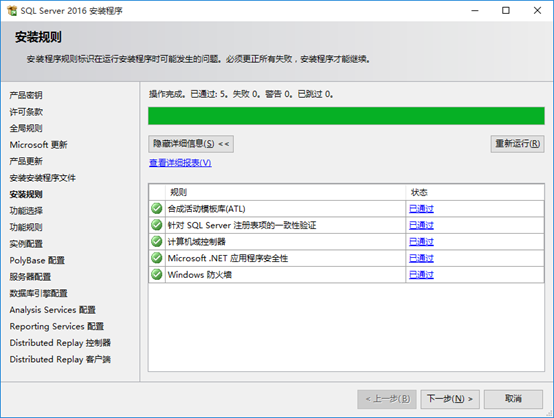Select 全局规则 step in sidebar
Image resolution: width=554 pixels, height=418 pixels.
[x=26, y=128]
